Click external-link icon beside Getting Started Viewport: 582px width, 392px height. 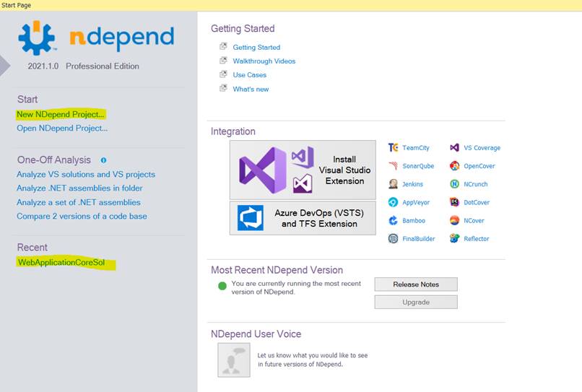click(223, 46)
